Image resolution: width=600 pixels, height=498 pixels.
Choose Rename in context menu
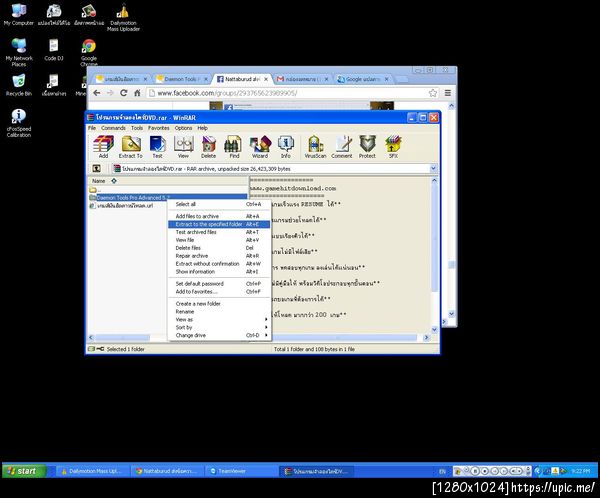(219, 312)
